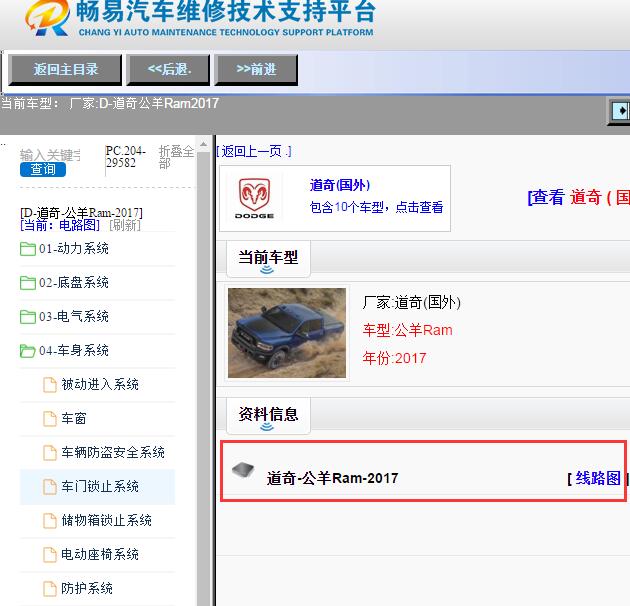Screen dimensions: 630x606
Task: Click the D-道奇-公羊Ram-2017 sidebar heading
Action: [82, 213]
